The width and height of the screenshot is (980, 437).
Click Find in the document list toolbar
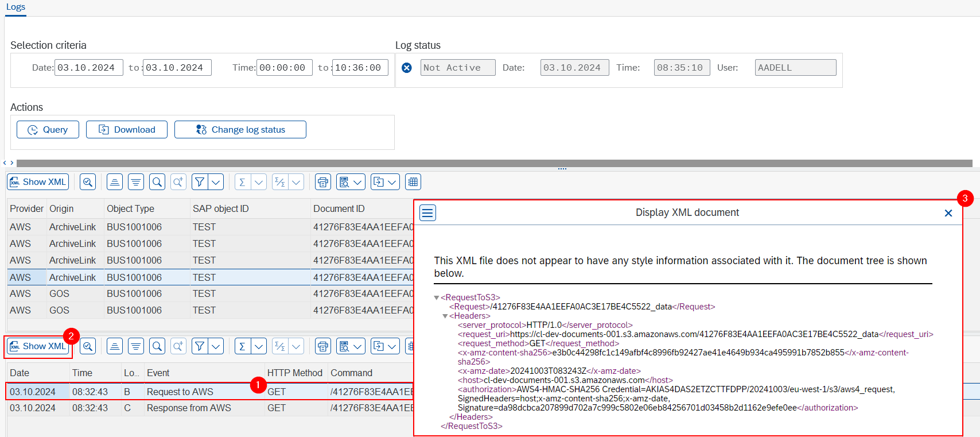(157, 182)
